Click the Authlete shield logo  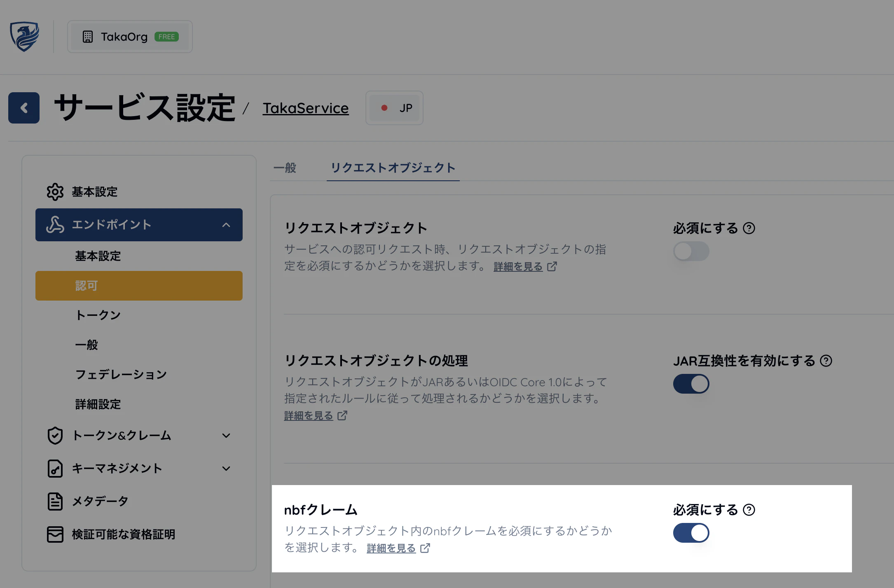(25, 36)
